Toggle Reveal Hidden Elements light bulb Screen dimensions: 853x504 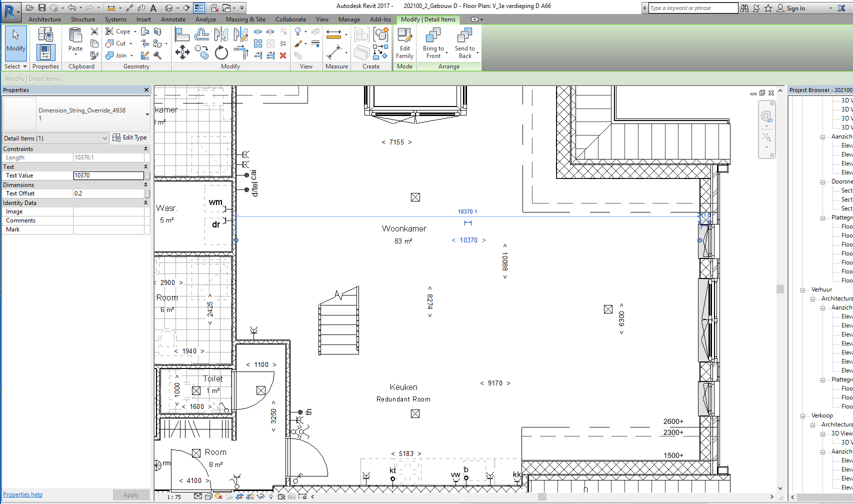271,496
